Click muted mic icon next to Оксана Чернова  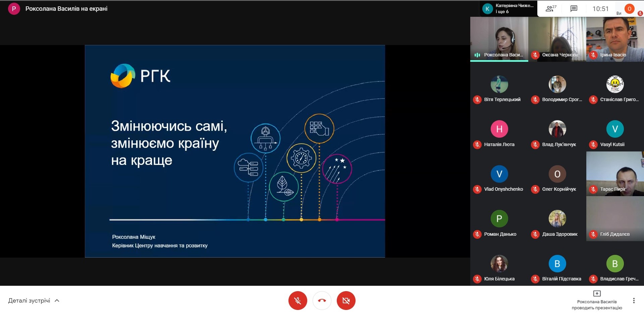(x=535, y=55)
